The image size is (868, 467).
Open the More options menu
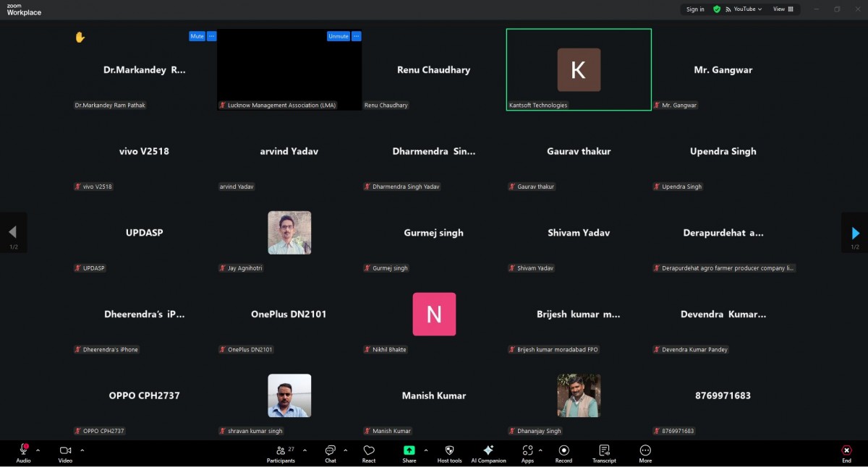tap(645, 453)
